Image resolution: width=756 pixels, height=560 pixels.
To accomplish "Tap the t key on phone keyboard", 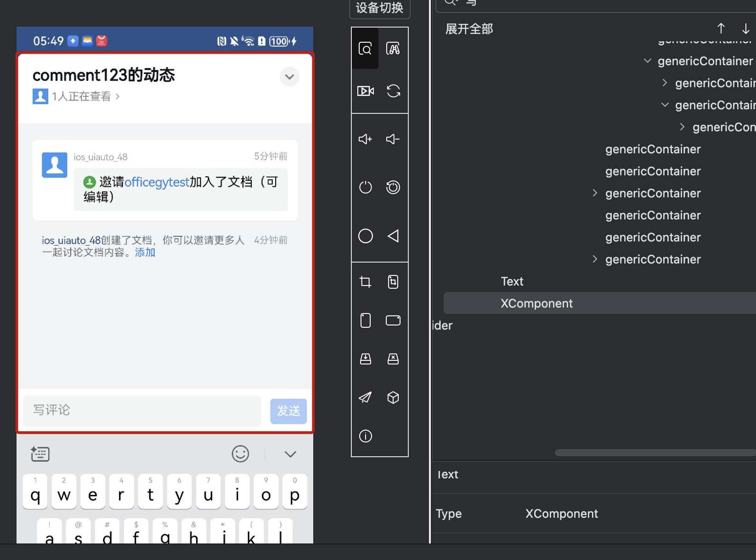I will [150, 491].
